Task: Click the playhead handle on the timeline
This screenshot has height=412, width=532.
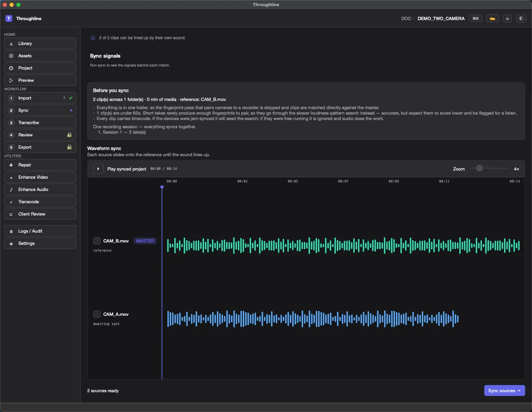Action: (x=162, y=187)
